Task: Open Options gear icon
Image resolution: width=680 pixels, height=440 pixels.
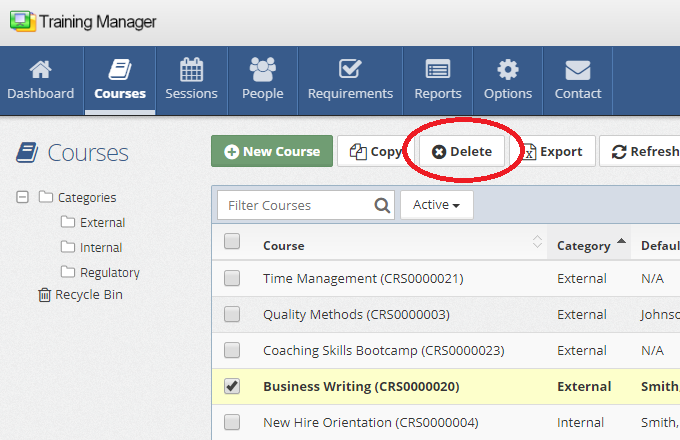Action: tap(508, 70)
